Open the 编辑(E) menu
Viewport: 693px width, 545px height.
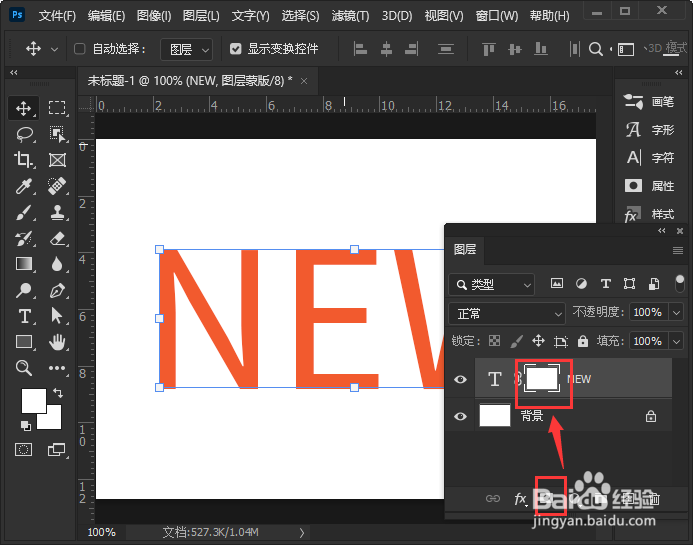pyautogui.click(x=106, y=16)
